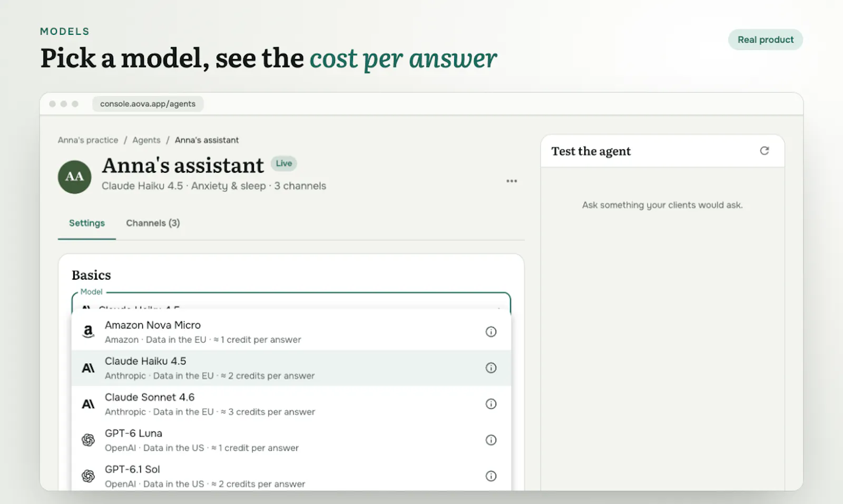Click the info icon beside GPT-6 Luna
The height and width of the screenshot is (504, 843).
(491, 440)
